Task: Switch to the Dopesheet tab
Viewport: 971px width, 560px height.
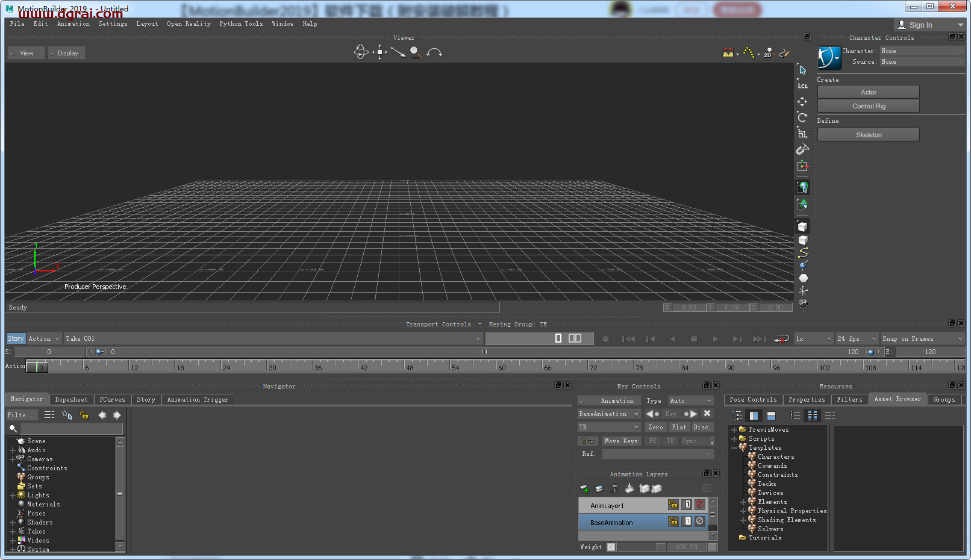Action: pyautogui.click(x=71, y=399)
